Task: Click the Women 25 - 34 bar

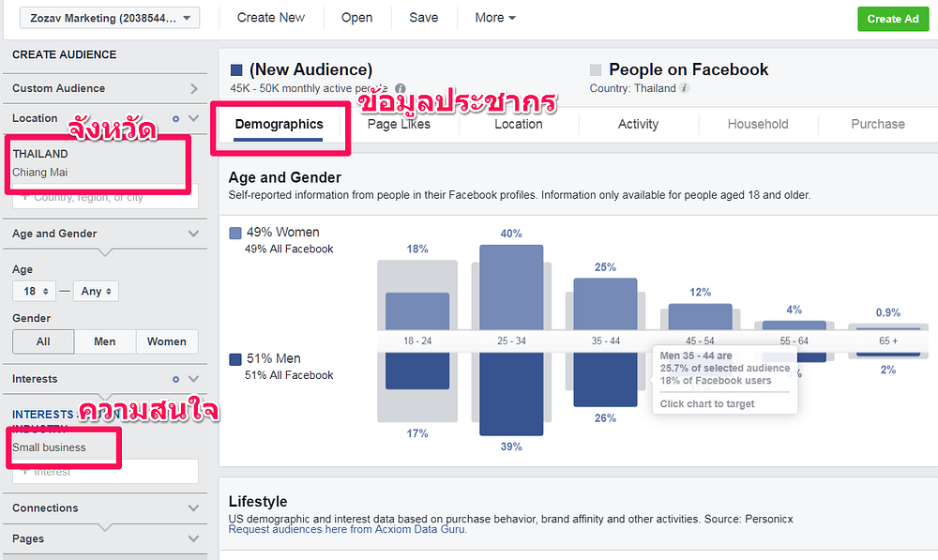Action: tap(511, 287)
